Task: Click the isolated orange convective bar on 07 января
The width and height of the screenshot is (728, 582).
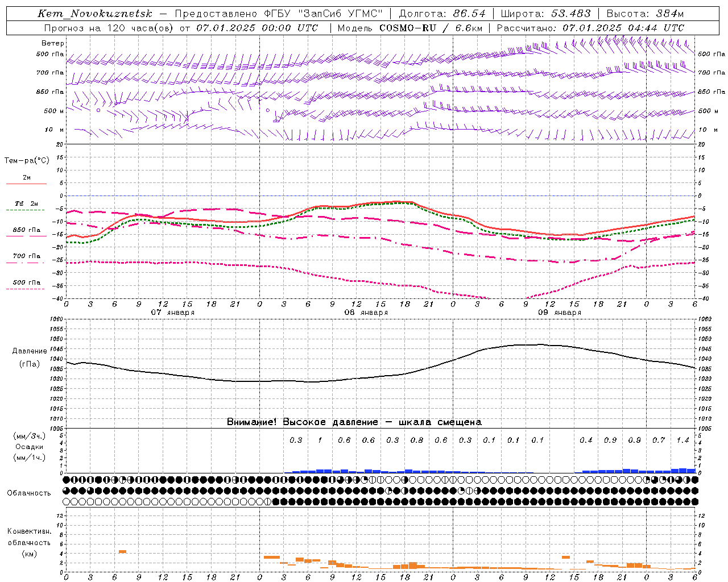Action: point(122,551)
